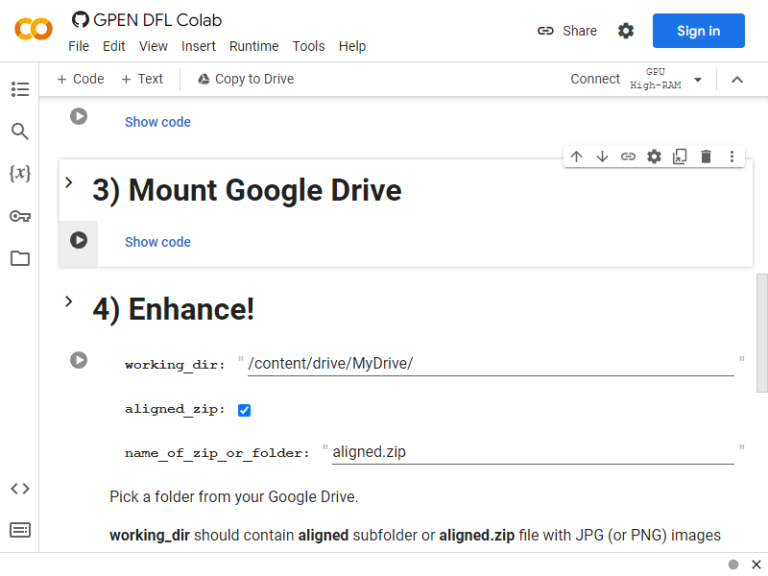Collapse the Mount Google Drive section
Screen dimensions: 768x576
[x=69, y=183]
